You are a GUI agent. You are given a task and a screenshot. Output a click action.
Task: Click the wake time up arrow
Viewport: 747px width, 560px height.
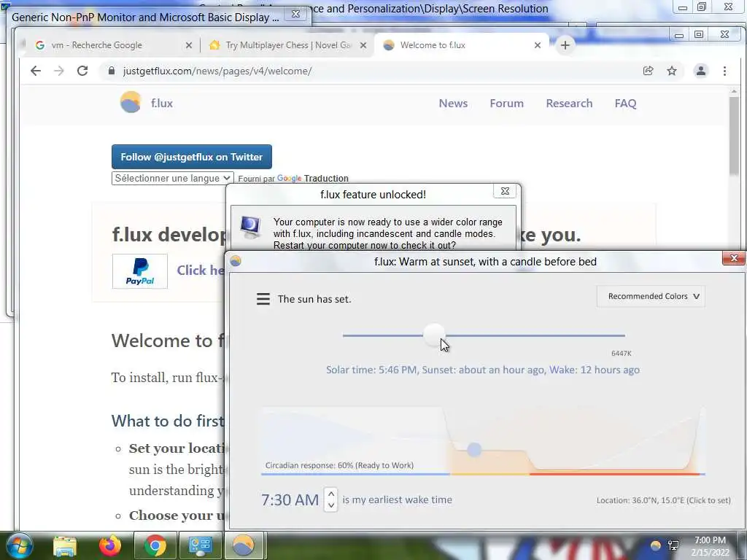[x=331, y=494]
